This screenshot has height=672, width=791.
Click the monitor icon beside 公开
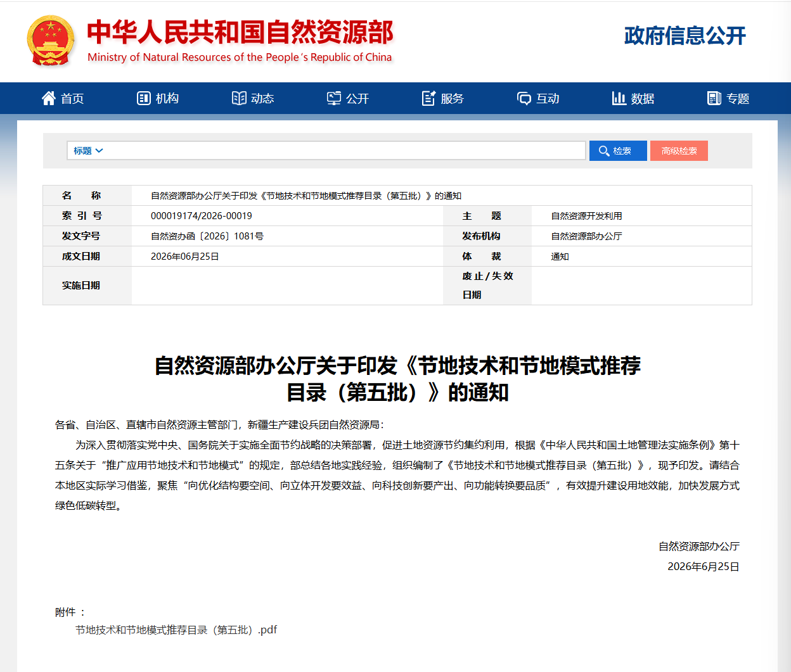pos(334,98)
